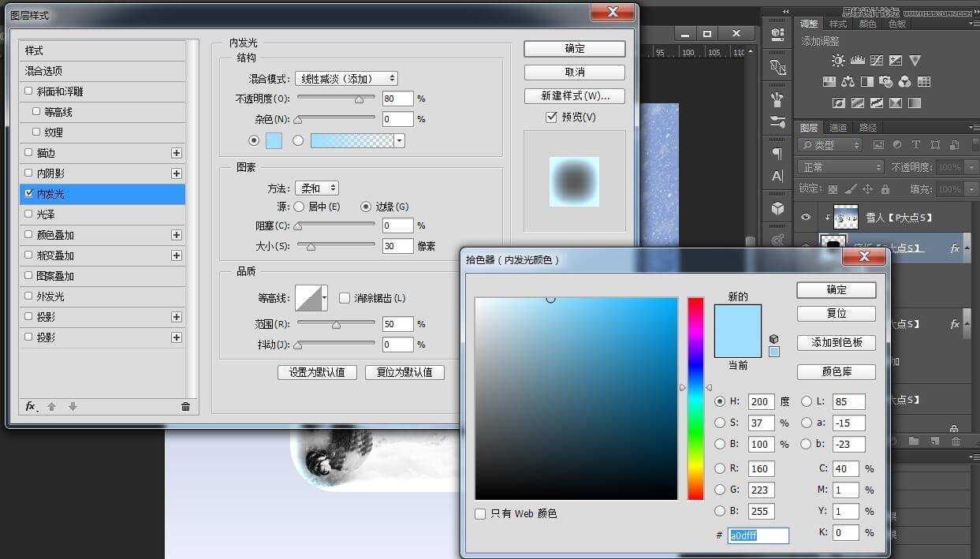Add a Brightness/Contrast adjustment
The image size is (980, 559).
click(x=837, y=61)
